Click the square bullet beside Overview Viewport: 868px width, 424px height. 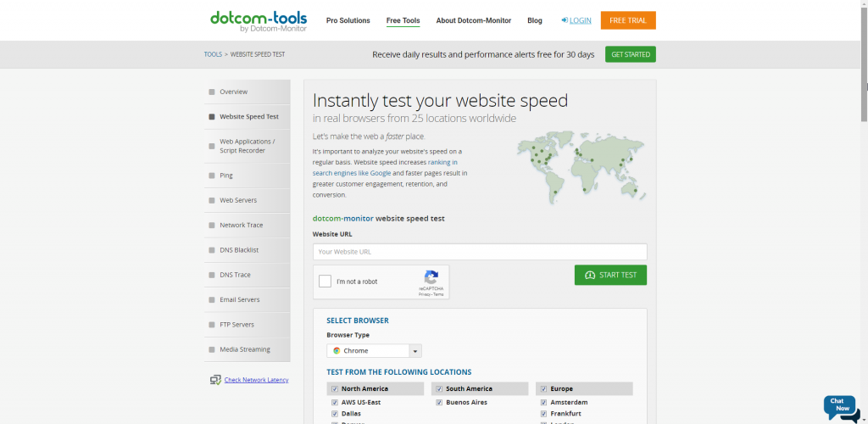point(211,92)
